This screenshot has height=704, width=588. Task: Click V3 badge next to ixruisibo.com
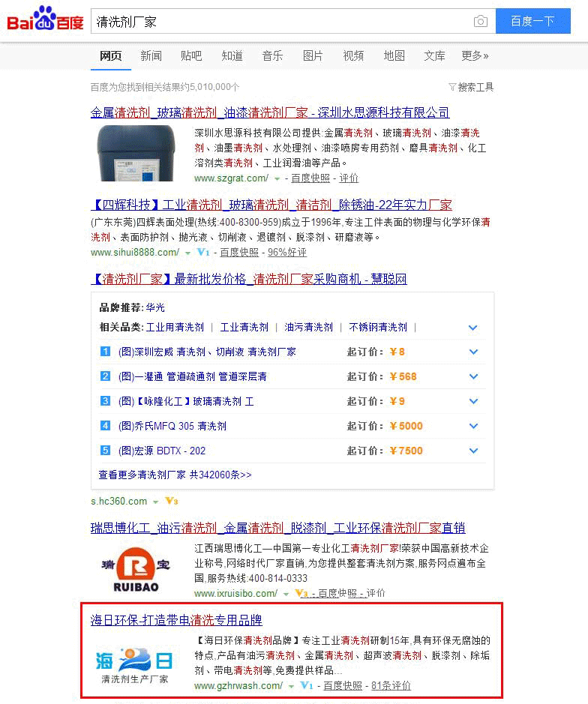click(x=301, y=593)
